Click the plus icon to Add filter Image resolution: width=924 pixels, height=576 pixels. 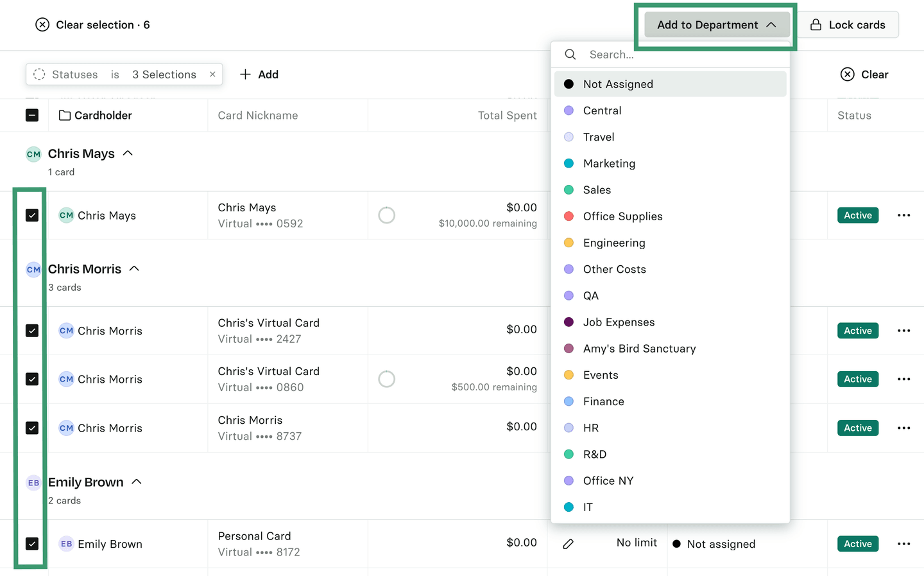(245, 74)
